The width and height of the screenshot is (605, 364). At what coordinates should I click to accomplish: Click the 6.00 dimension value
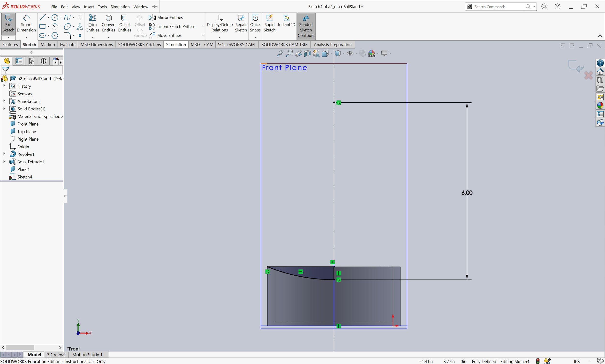point(467,193)
